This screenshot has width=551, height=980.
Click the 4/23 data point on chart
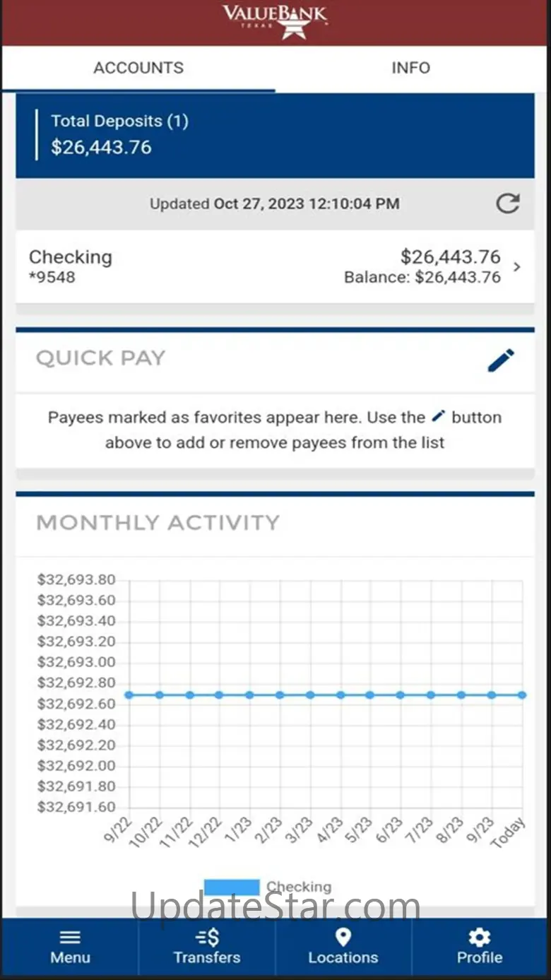340,695
